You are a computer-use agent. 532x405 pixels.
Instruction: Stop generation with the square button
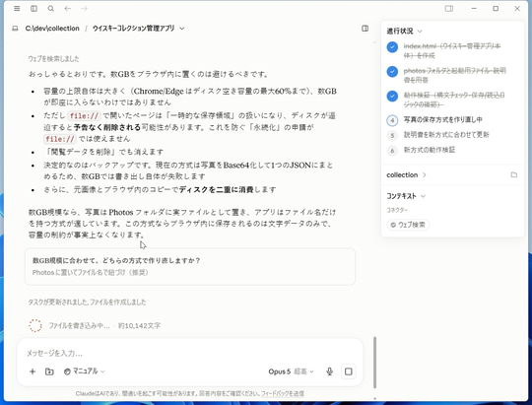349,371
